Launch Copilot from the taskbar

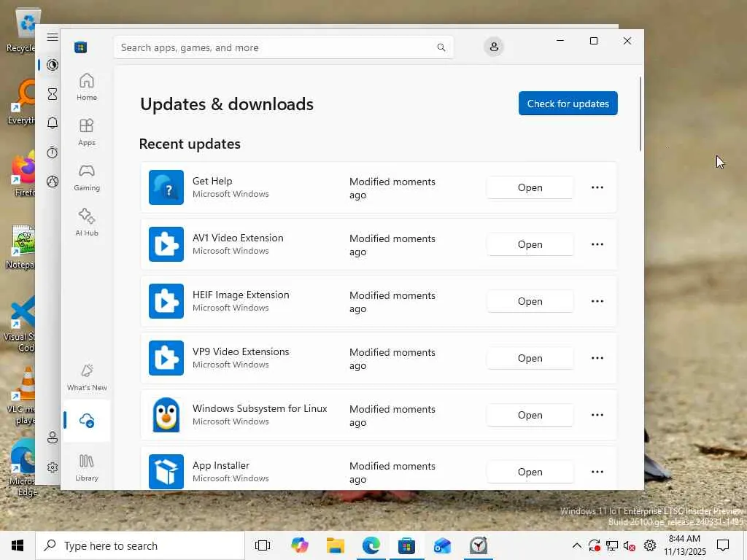point(300,545)
